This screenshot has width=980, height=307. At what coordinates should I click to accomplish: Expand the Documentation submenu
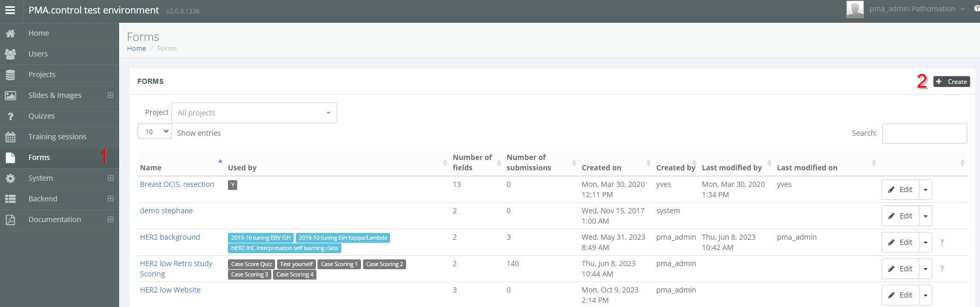(110, 220)
